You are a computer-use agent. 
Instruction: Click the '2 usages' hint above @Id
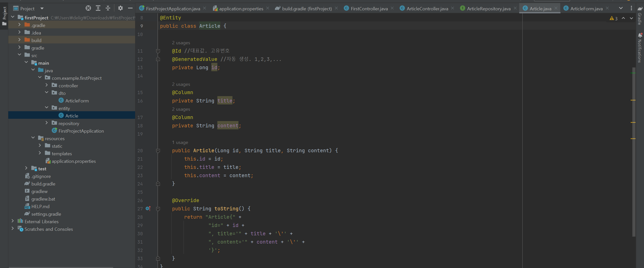pos(181,43)
